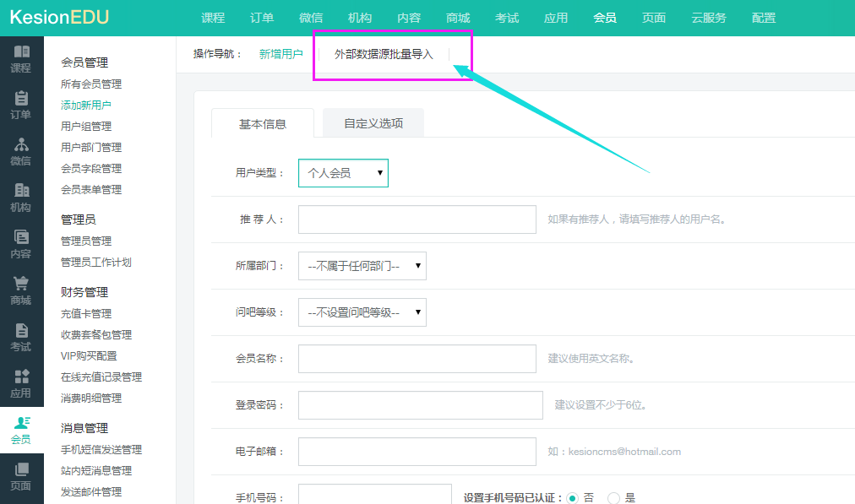Expand the 所属部门 dropdown
855x504 pixels.
[362, 266]
